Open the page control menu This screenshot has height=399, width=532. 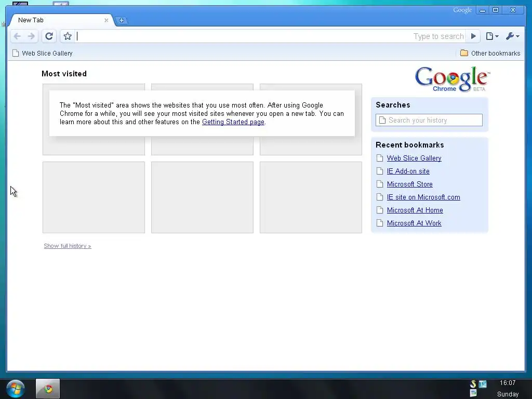click(493, 36)
